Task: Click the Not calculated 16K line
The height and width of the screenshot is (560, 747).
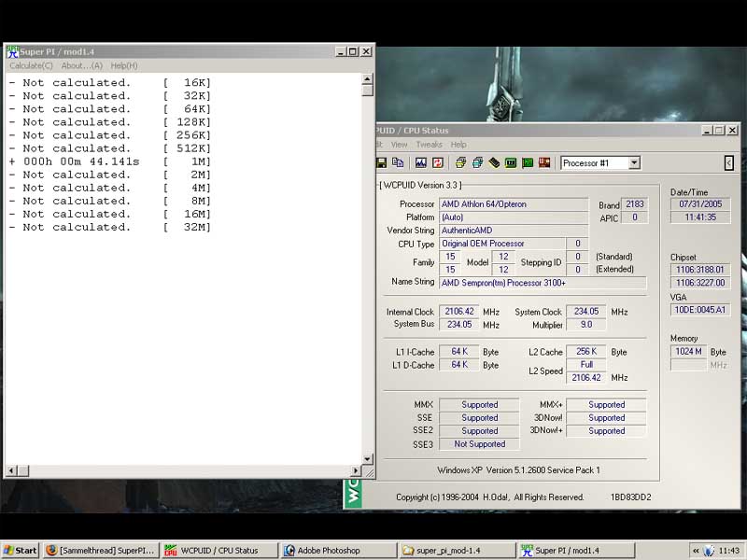Action: 110,83
